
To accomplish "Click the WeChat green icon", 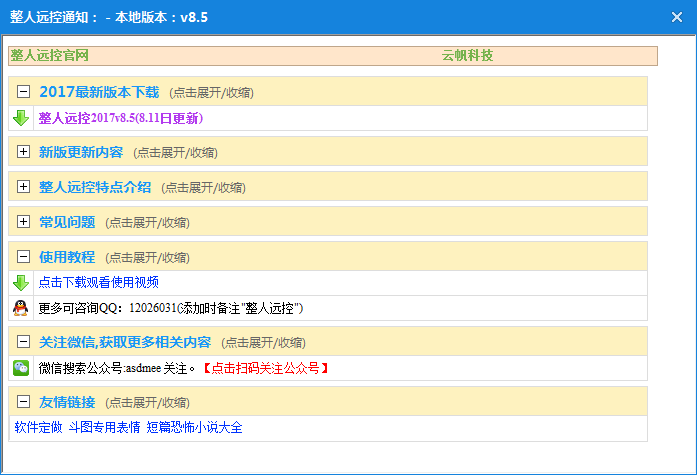I will click(21, 368).
